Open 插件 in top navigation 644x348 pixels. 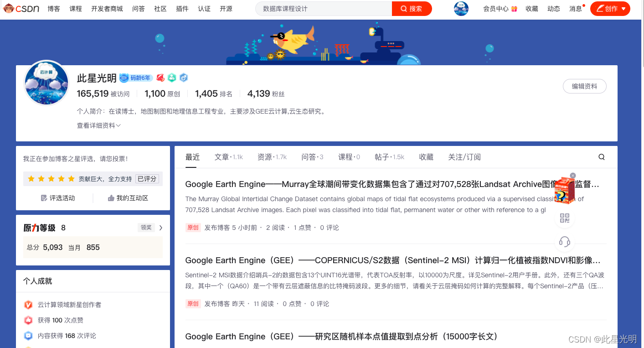click(182, 9)
